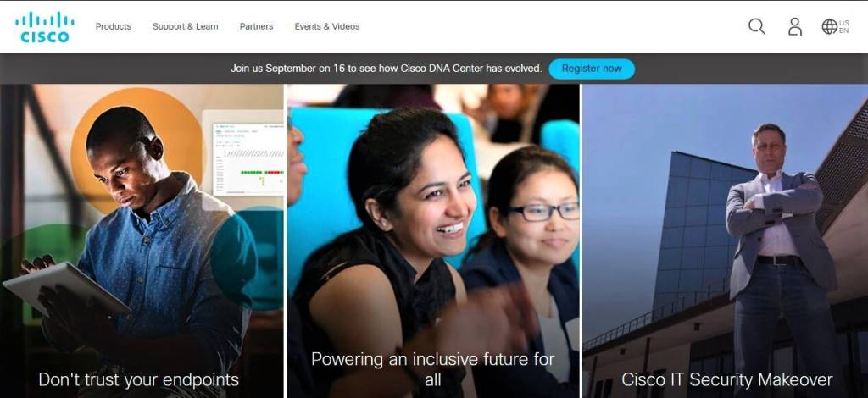Open the Partners menu
Screen dimensions: 868x398
[x=256, y=26]
